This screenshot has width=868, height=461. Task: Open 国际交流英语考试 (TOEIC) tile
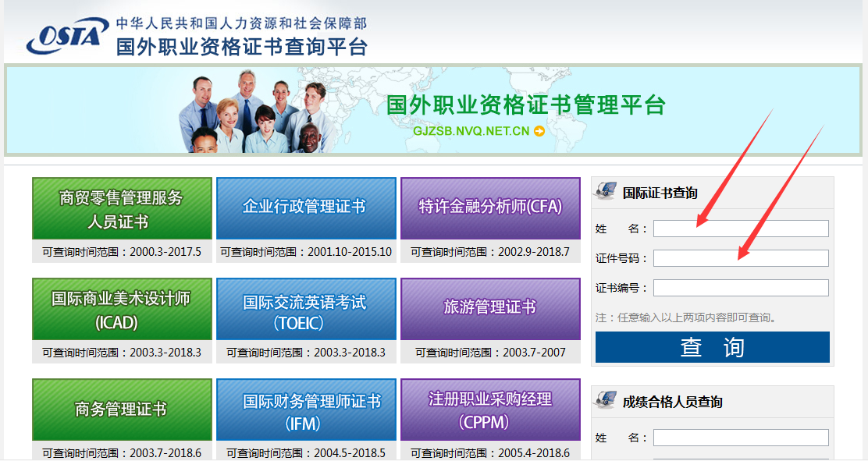(x=305, y=310)
